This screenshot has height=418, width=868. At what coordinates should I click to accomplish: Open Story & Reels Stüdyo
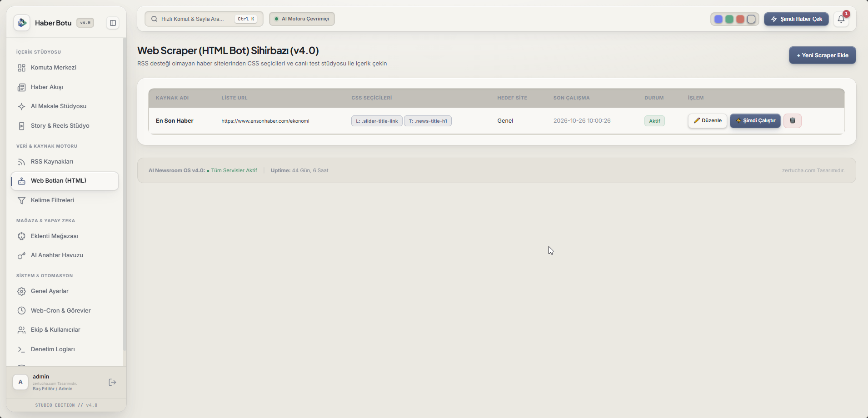point(65,126)
